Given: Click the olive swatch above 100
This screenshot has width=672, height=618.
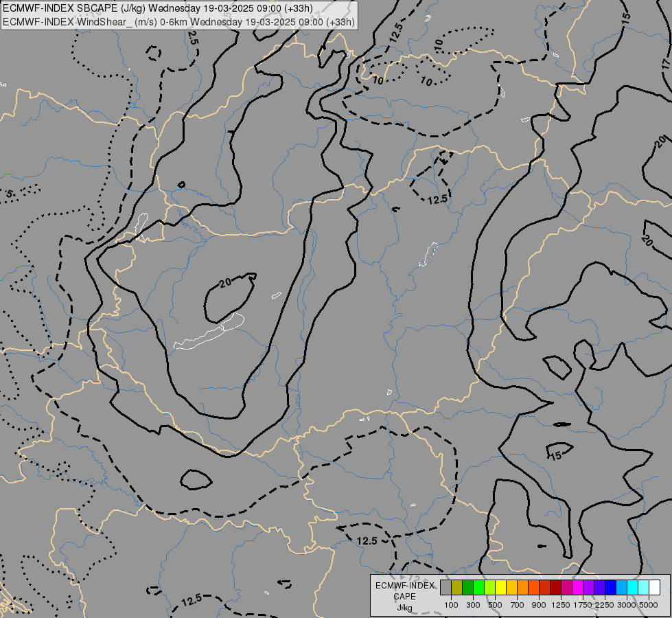Looking at the screenshot, I should [457, 587].
